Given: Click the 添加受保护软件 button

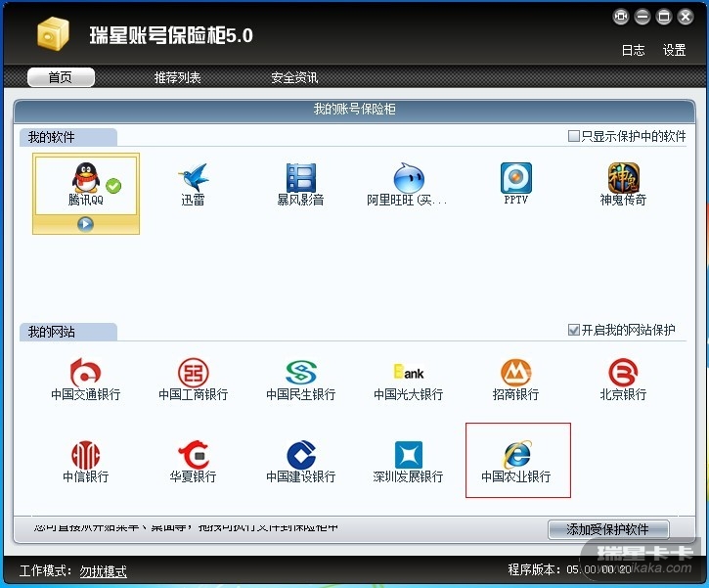Looking at the screenshot, I should (608, 529).
